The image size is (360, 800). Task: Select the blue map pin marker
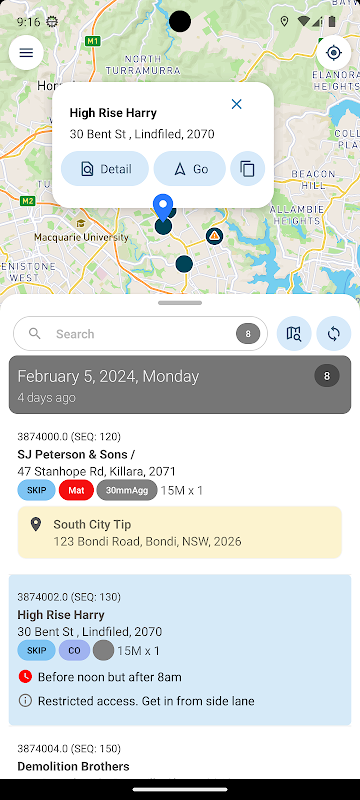(x=163, y=208)
